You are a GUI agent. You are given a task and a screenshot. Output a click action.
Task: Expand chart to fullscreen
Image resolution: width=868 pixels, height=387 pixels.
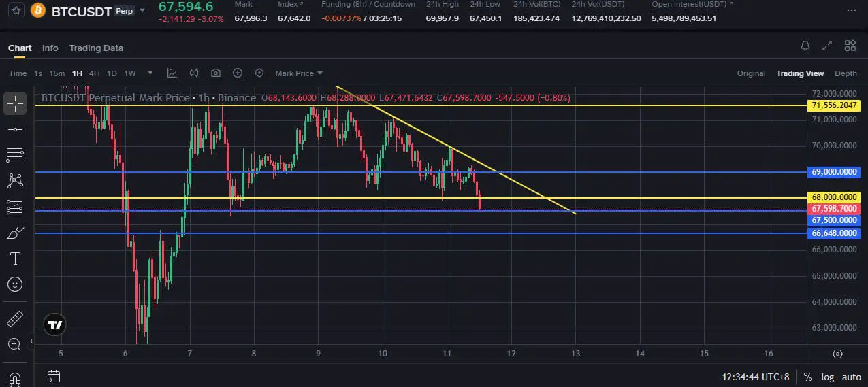pos(827,46)
